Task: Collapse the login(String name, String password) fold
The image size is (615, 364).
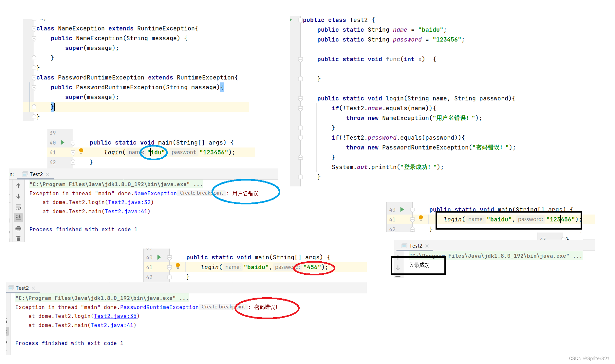Action: coord(300,99)
